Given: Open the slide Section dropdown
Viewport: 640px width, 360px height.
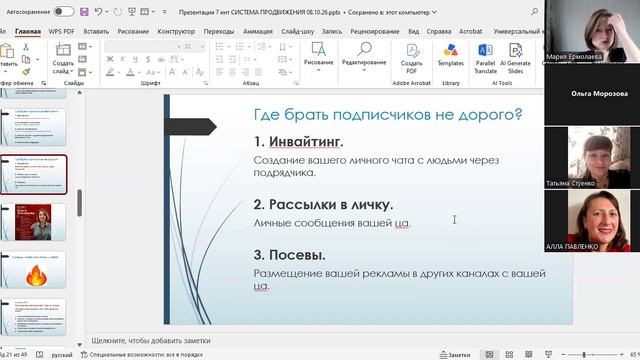Looking at the screenshot, I should (84, 72).
